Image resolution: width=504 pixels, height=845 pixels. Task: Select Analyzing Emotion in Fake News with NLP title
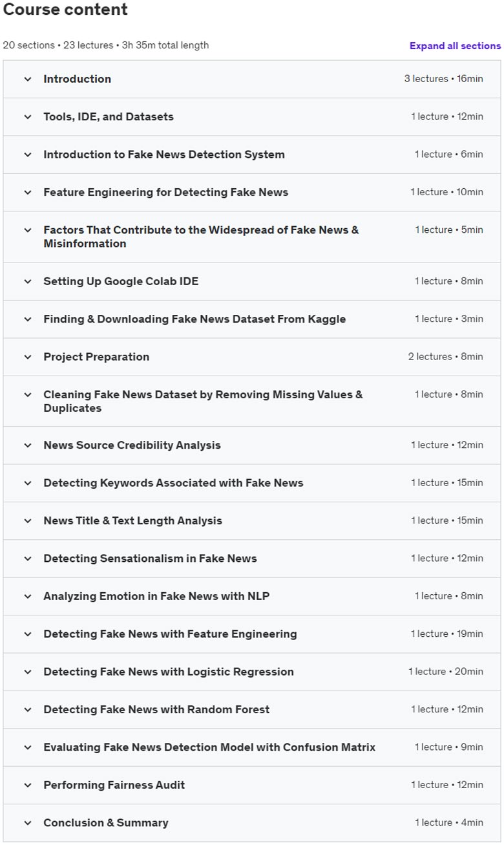coord(156,596)
